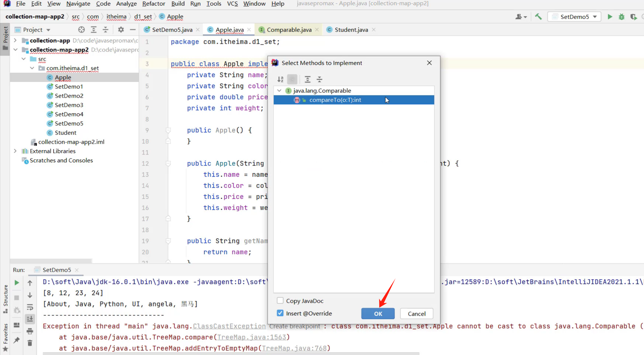The image size is (644, 355).
Task: Switch to the Comparable.java tab
Action: click(289, 30)
